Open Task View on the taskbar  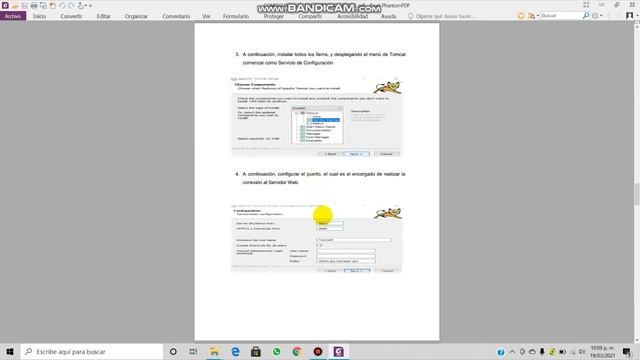(193, 351)
